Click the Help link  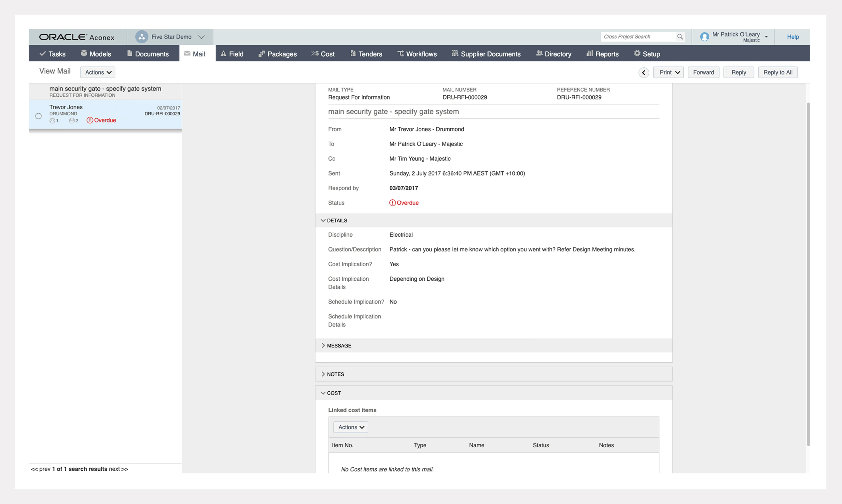click(793, 37)
